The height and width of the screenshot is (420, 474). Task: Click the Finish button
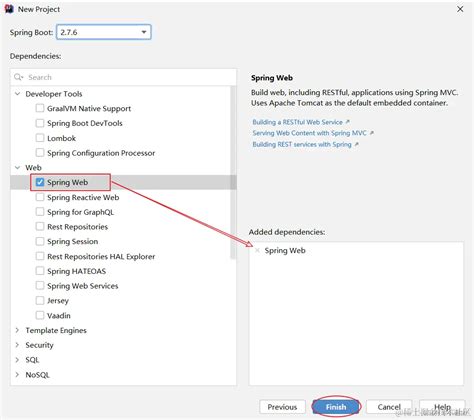(336, 407)
